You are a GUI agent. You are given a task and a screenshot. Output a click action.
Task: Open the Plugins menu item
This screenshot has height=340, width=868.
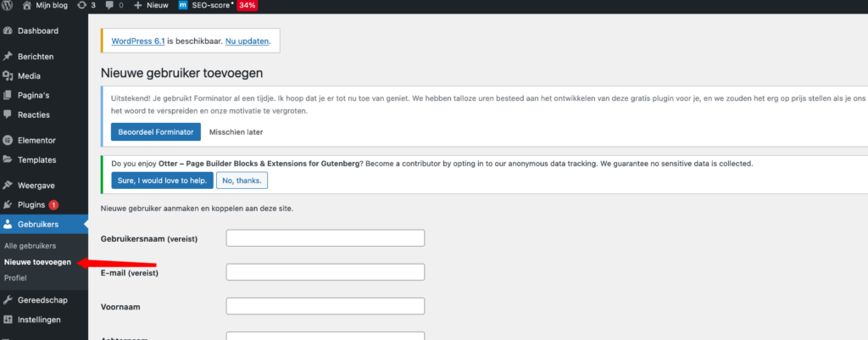pos(30,204)
